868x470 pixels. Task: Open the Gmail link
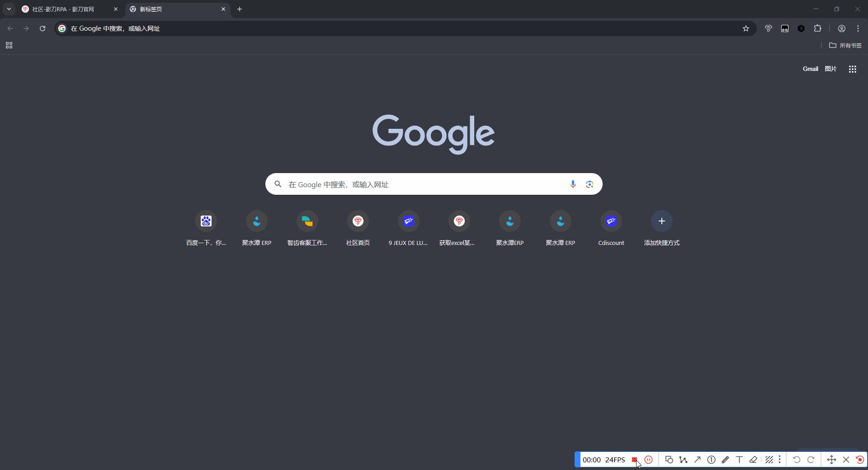tap(811, 69)
